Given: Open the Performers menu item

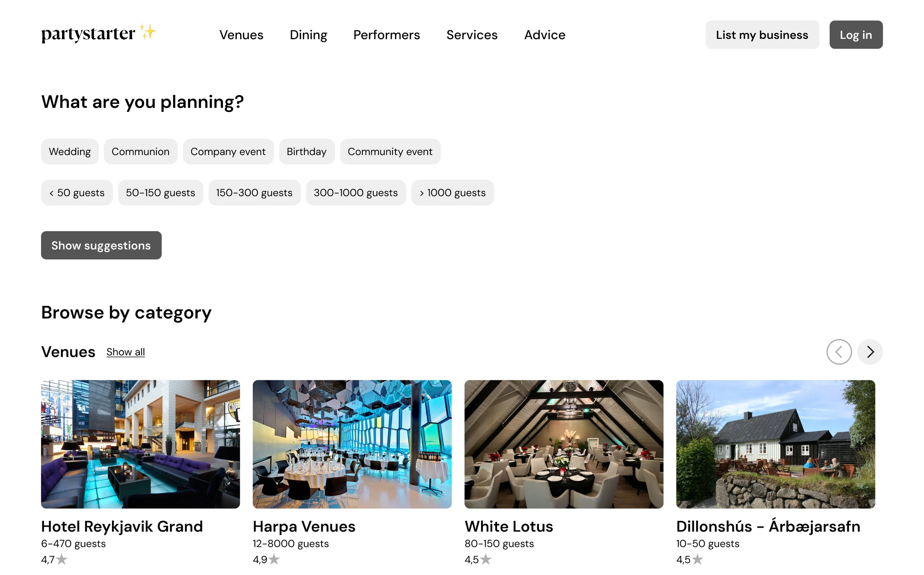Looking at the screenshot, I should coord(386,35).
